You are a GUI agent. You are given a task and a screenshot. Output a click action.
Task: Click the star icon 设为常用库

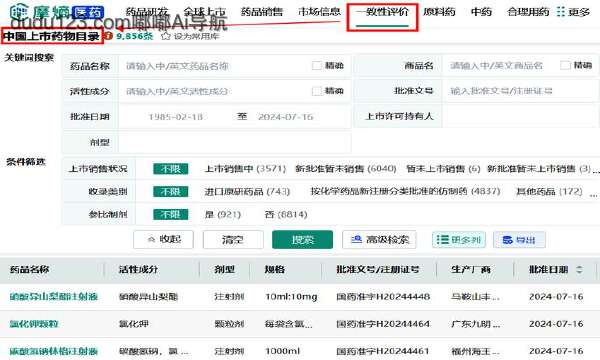pyautogui.click(x=165, y=36)
